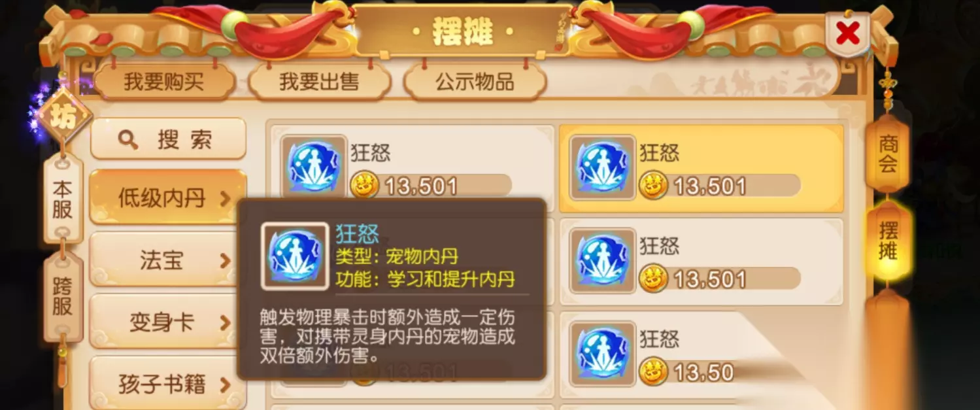Click the 坊 diamond badge icon
This screenshot has height=410, width=980.
tap(63, 118)
